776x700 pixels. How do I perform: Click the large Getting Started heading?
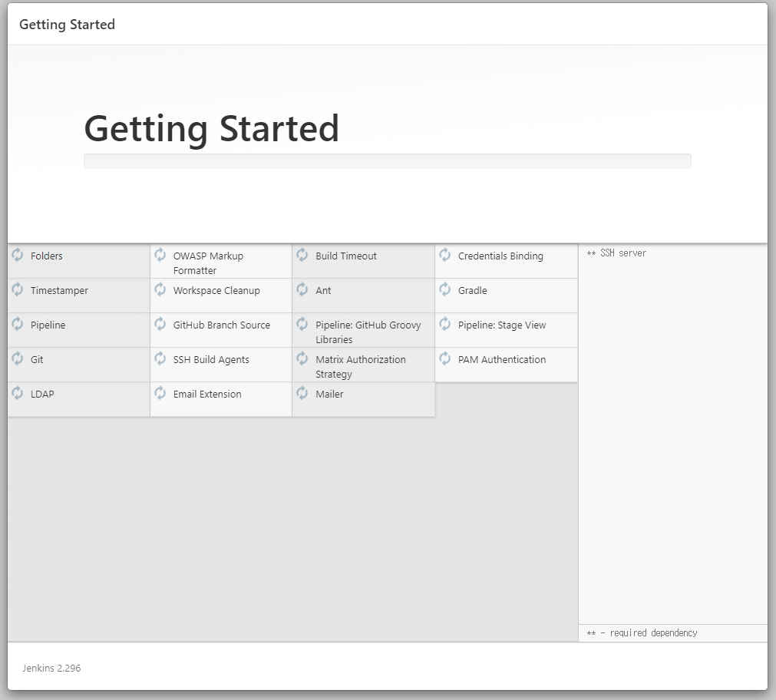click(211, 129)
